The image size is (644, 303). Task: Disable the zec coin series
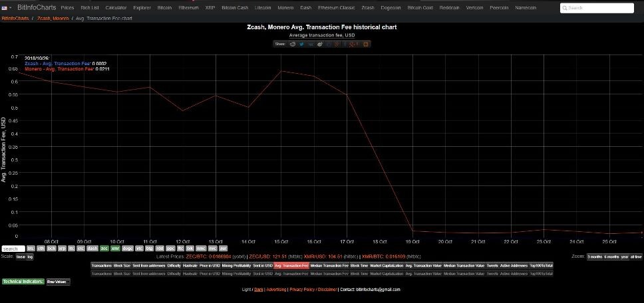pos(104,249)
